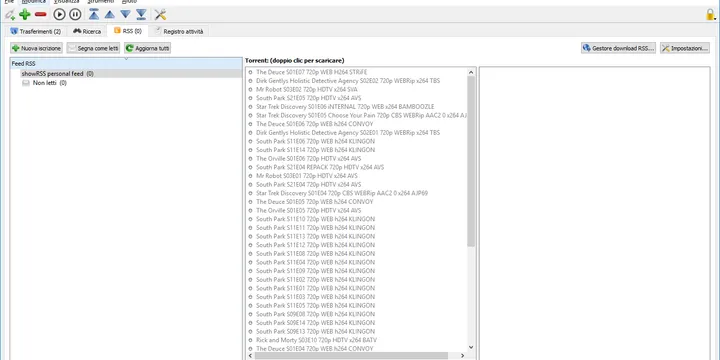Click the red minus delete torrent icon
This screenshot has width=720, height=360.
41,14
